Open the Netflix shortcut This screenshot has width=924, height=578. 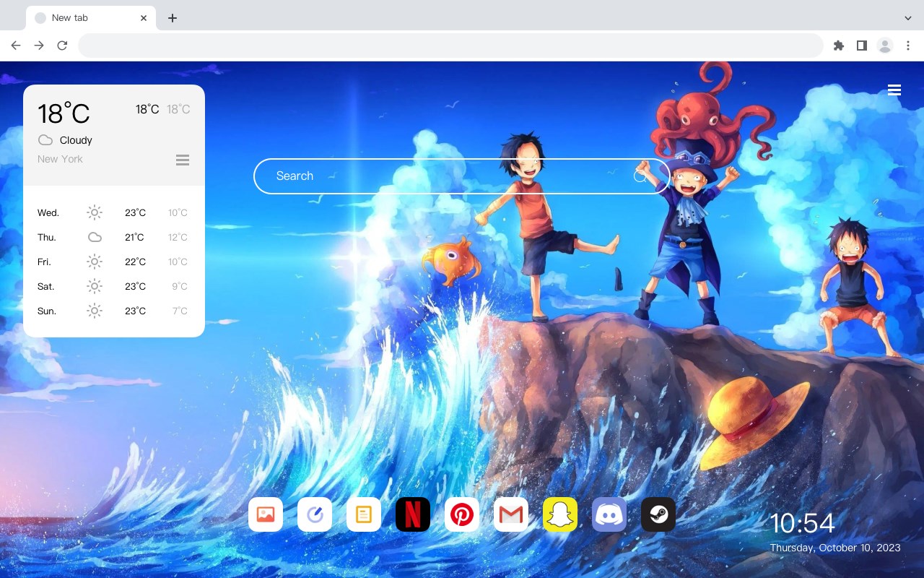click(x=413, y=514)
